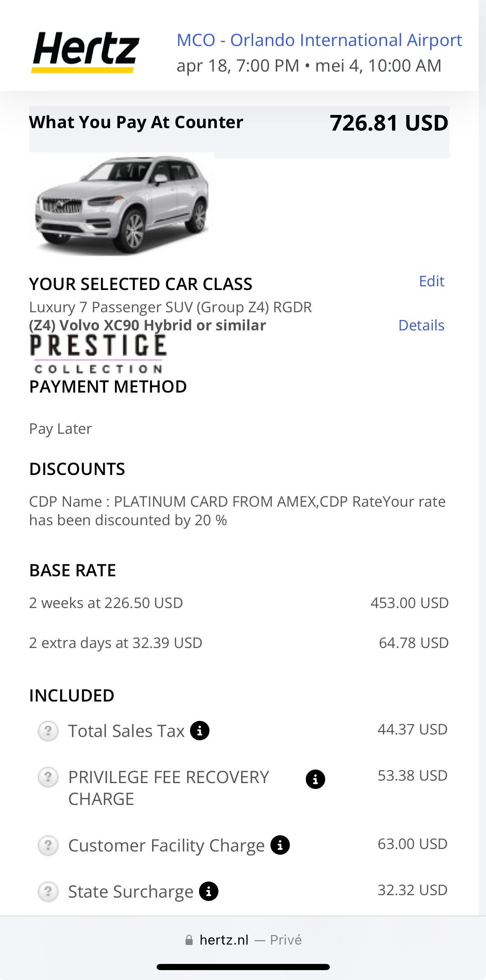This screenshot has width=486, height=980.
Task: Click the question mark beside Total Sales Tax
Action: 48,731
